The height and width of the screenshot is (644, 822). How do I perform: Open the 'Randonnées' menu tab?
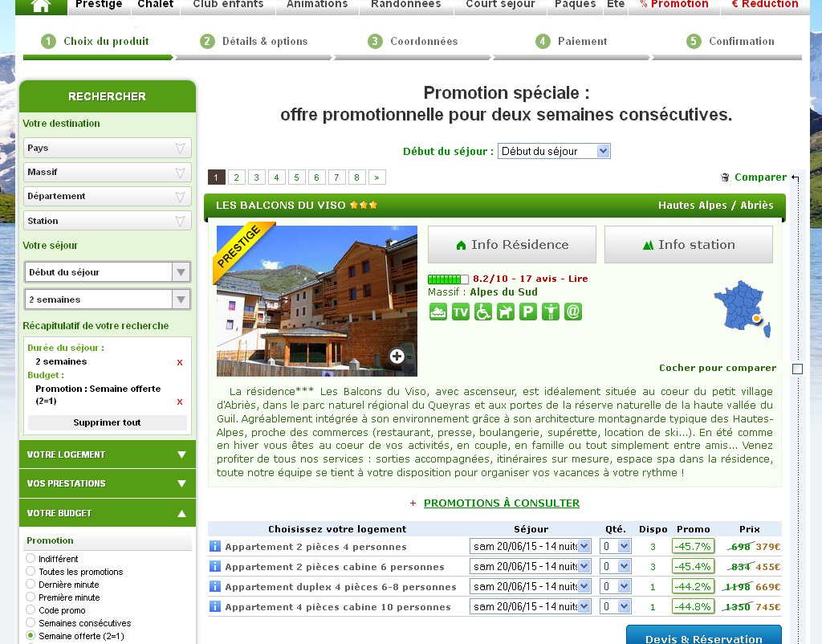[406, 5]
